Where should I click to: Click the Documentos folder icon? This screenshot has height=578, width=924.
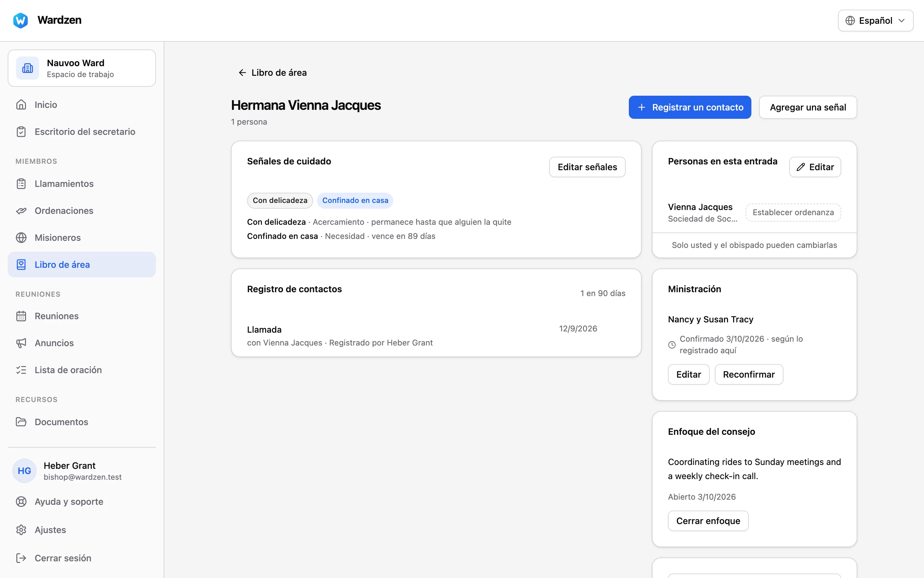pos(21,422)
